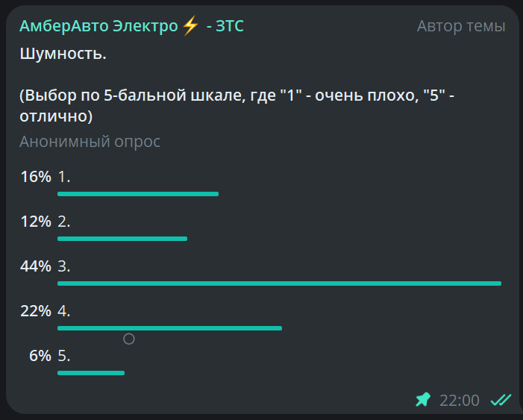Image resolution: width=523 pixels, height=420 pixels.
Task: Click the small circle below option 4 bar
Action: tap(128, 339)
